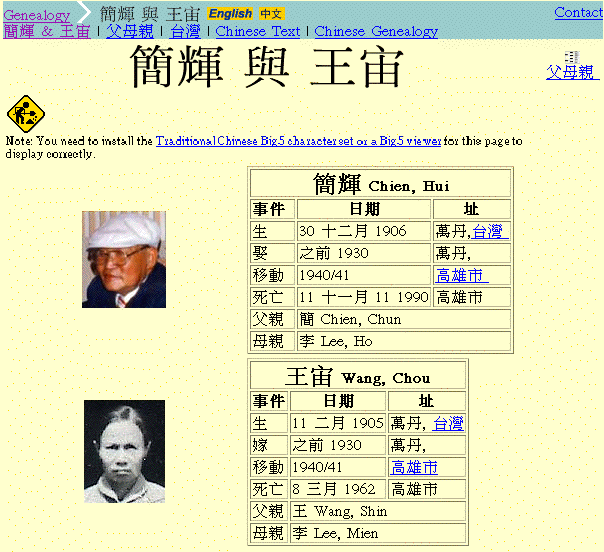Select the 中文 language button

[x=271, y=14]
